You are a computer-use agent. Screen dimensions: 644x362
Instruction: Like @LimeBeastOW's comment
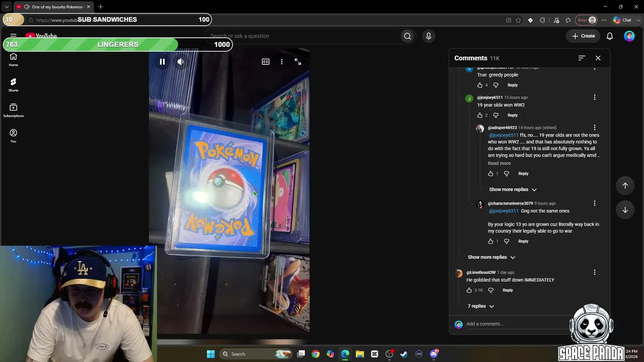point(469,291)
